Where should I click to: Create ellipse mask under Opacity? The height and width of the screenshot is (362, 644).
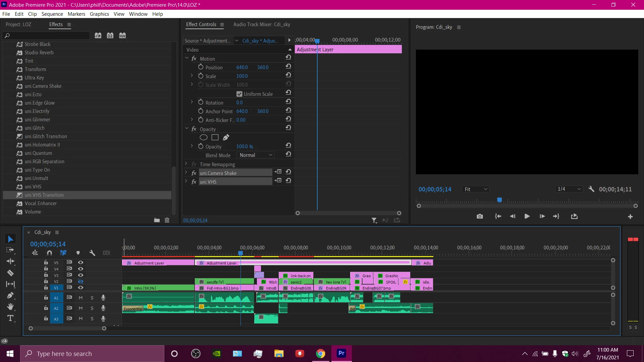pyautogui.click(x=204, y=137)
